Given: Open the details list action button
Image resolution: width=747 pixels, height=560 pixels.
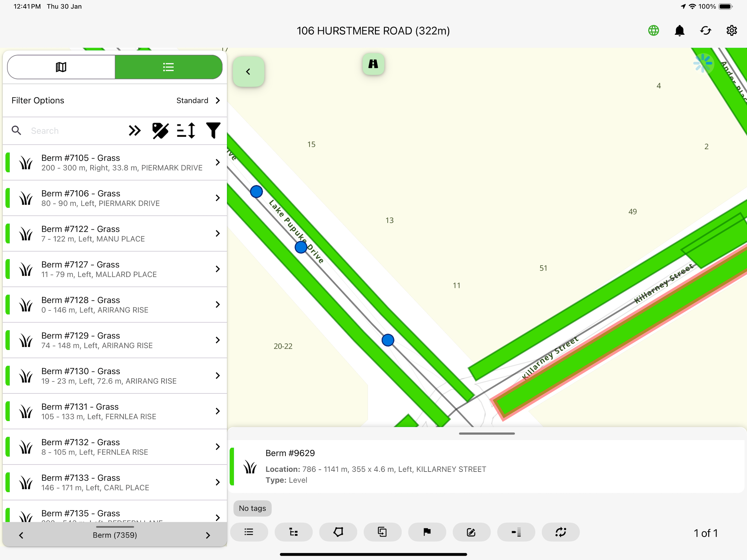Looking at the screenshot, I should pos(249,532).
